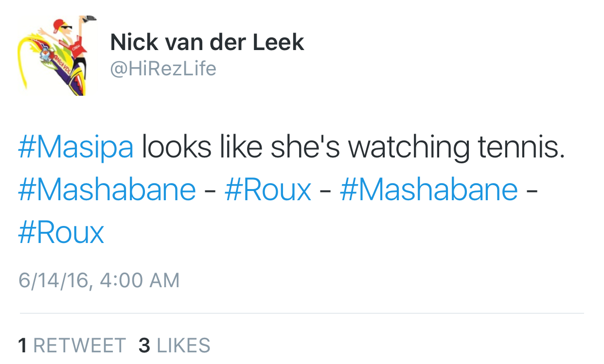Click the red cap in the avatar

click(59, 24)
